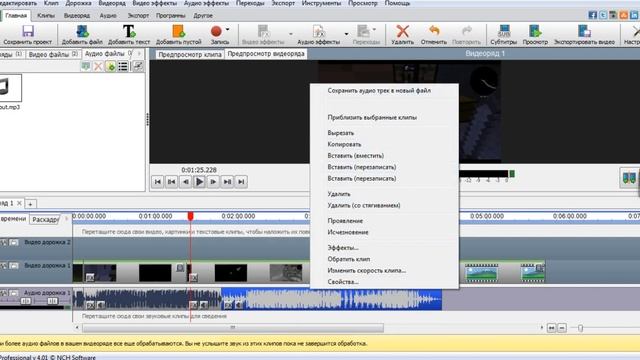This screenshot has width=640, height=360.
Task: Toggle the button next to Аудио дорожка 1 label
Action: [x=14, y=293]
